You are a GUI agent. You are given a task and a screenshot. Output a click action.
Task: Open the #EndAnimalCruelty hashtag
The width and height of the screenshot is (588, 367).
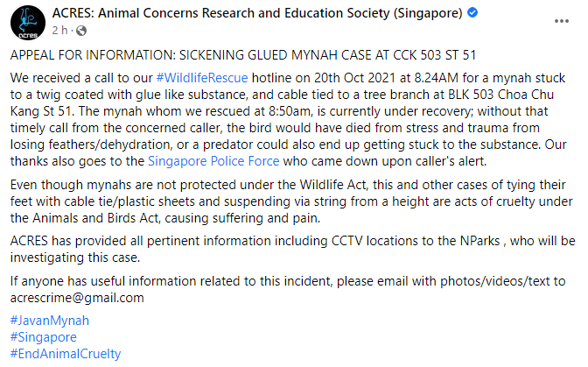pyautogui.click(x=66, y=354)
